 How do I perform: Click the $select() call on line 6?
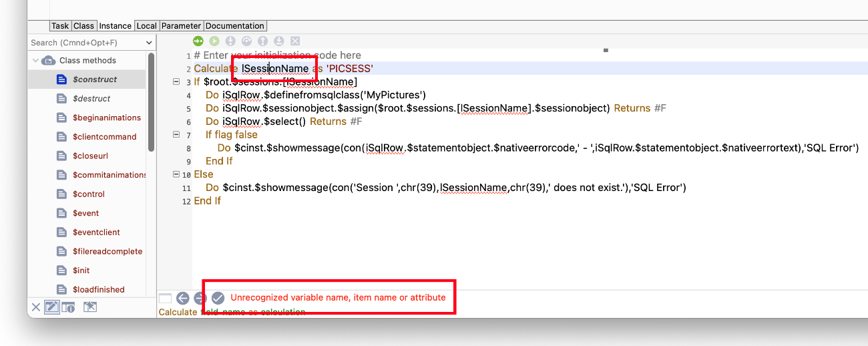pos(284,122)
